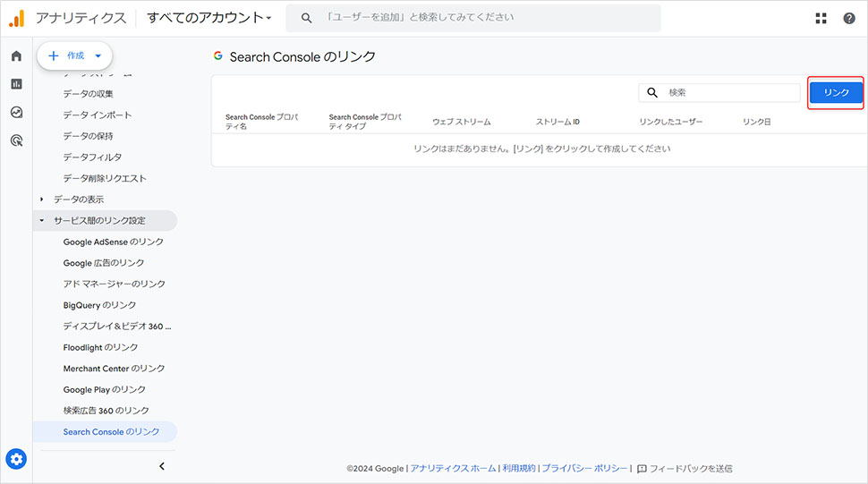Open 検索広告 360 のリンク
The height and width of the screenshot is (484, 868).
pos(106,411)
